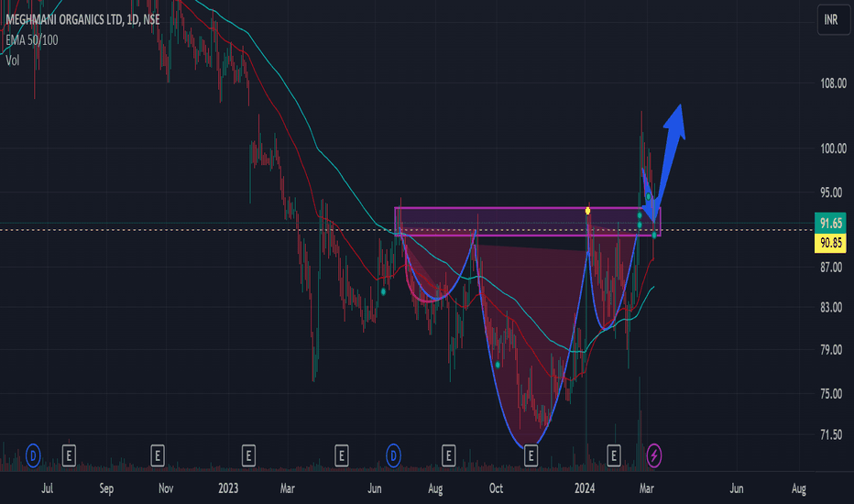
Task: Click the 83.00 price scale value
Action: pyautogui.click(x=831, y=307)
